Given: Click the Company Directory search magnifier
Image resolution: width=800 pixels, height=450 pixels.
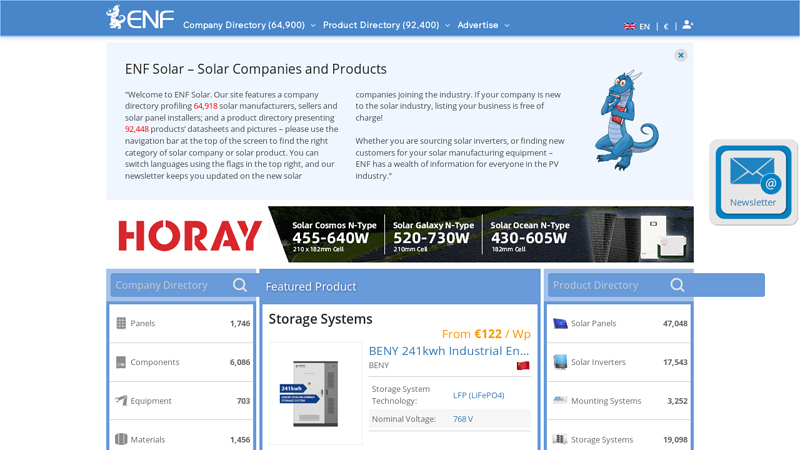Looking at the screenshot, I should point(240,285).
